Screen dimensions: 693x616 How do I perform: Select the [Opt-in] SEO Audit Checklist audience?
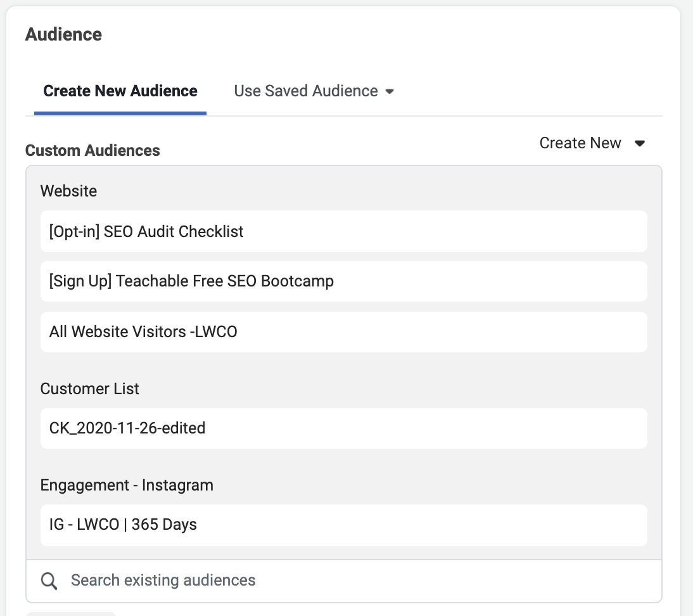tap(344, 231)
